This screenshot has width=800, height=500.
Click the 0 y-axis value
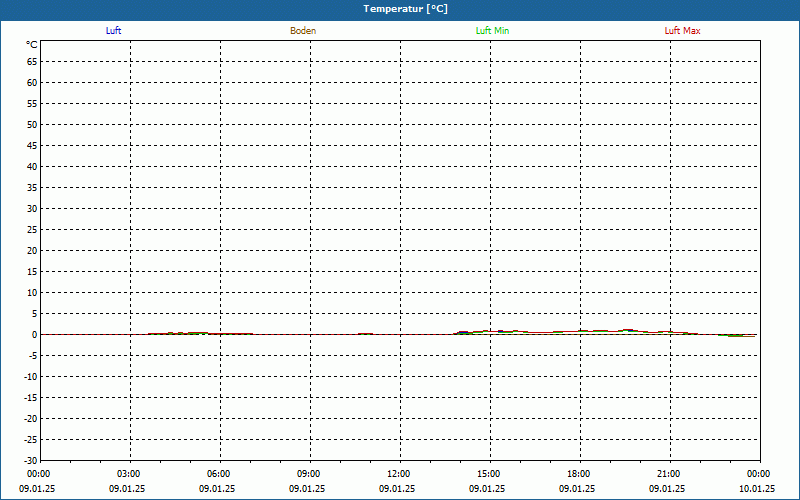(x=35, y=335)
